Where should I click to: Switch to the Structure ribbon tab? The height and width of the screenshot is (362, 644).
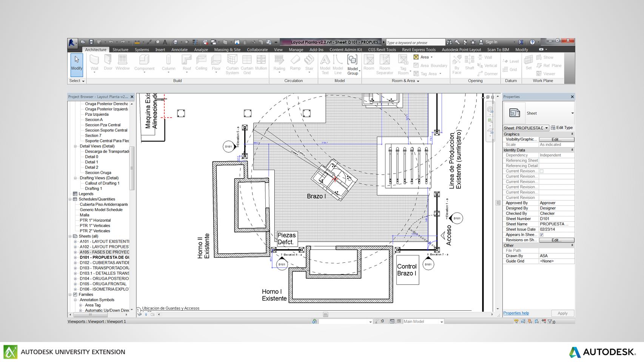[120, 50]
